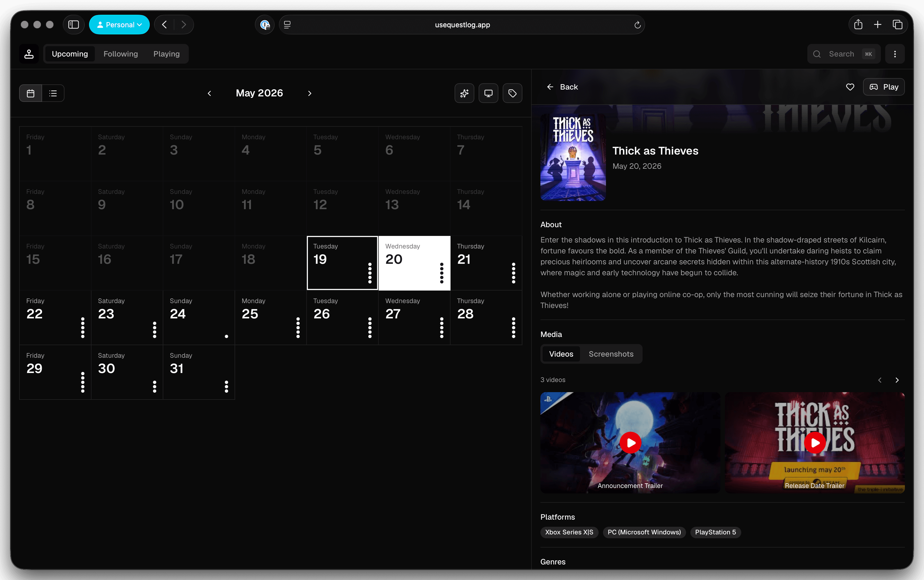This screenshot has width=924, height=580.
Task: Go forward in browser history
Action: pyautogui.click(x=184, y=25)
